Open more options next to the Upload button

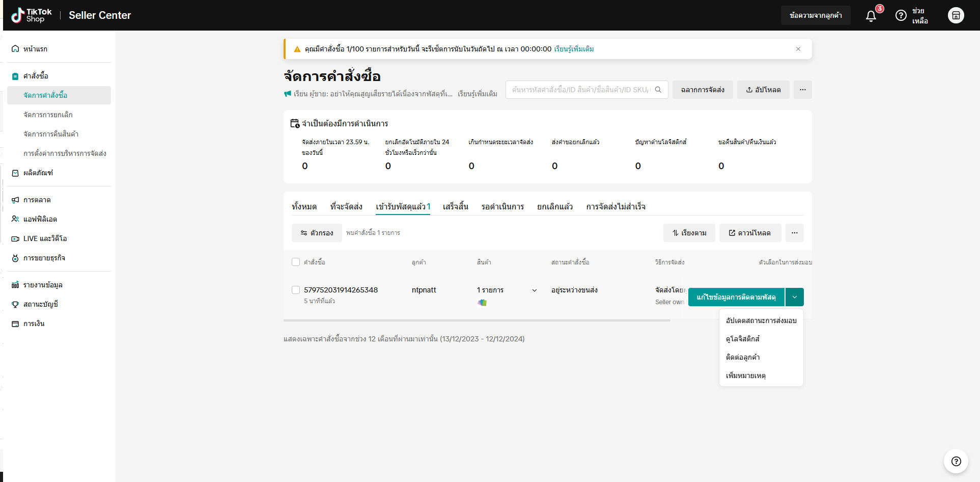pos(802,90)
